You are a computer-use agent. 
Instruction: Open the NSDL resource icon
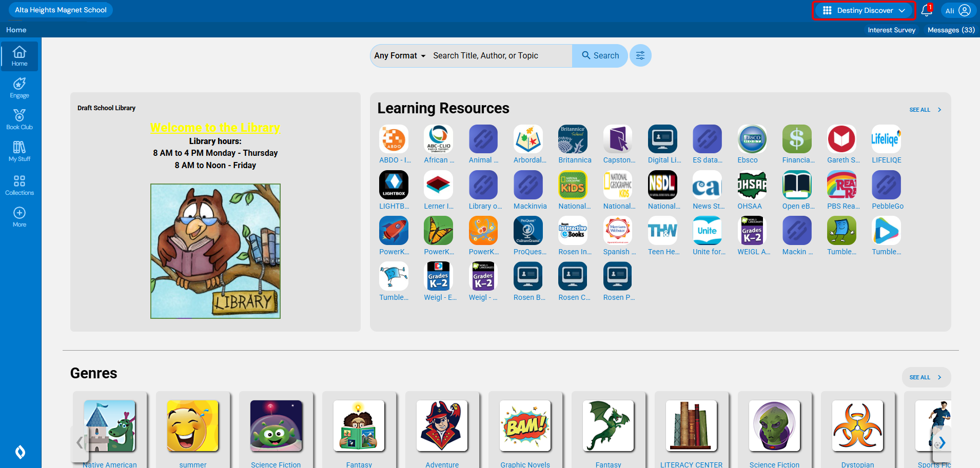pyautogui.click(x=662, y=185)
